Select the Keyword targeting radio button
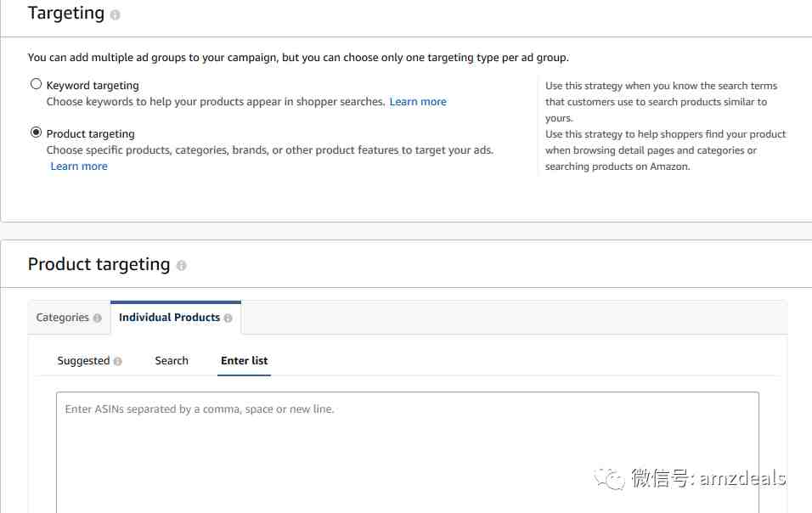Screen dimensions: 812x513 click(36, 84)
